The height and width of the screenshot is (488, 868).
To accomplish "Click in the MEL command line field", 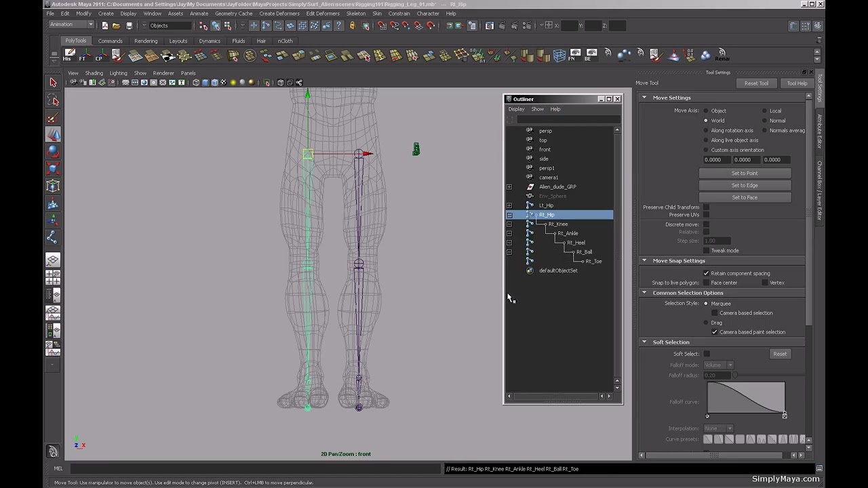I will (254, 468).
